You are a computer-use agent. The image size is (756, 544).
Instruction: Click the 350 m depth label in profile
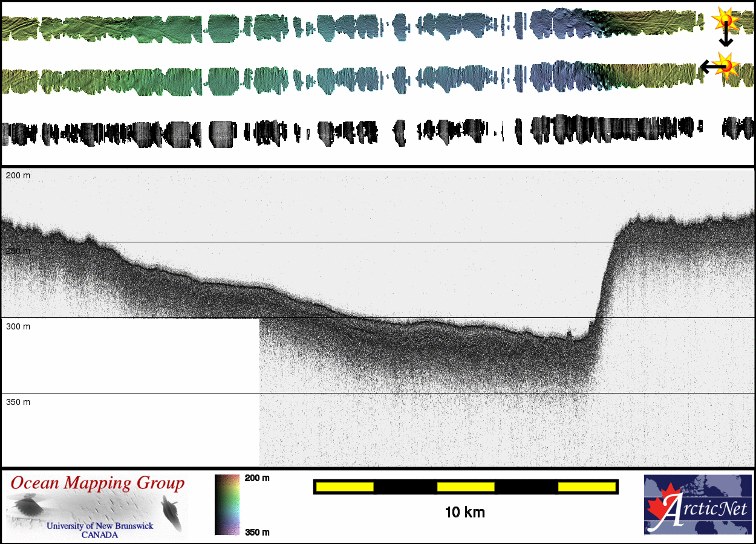pos(18,402)
